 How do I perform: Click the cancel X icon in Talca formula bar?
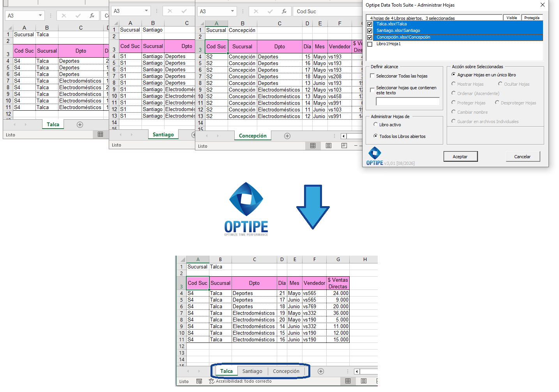coord(64,16)
